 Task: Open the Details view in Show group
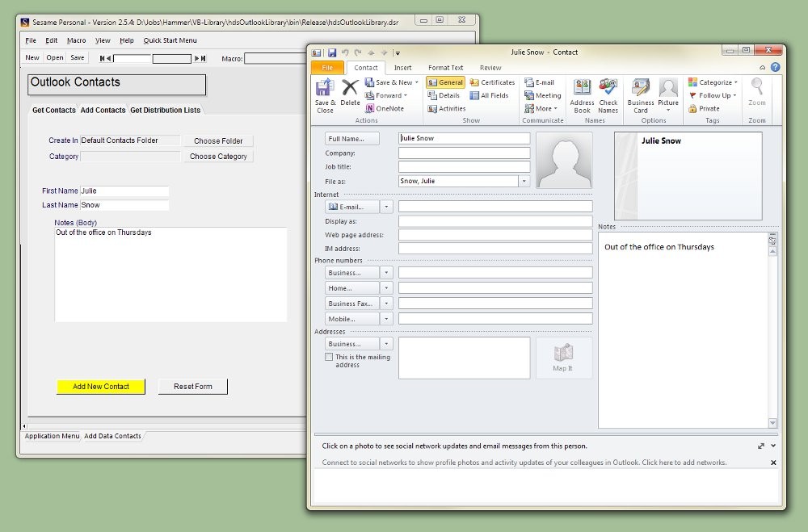[444, 95]
